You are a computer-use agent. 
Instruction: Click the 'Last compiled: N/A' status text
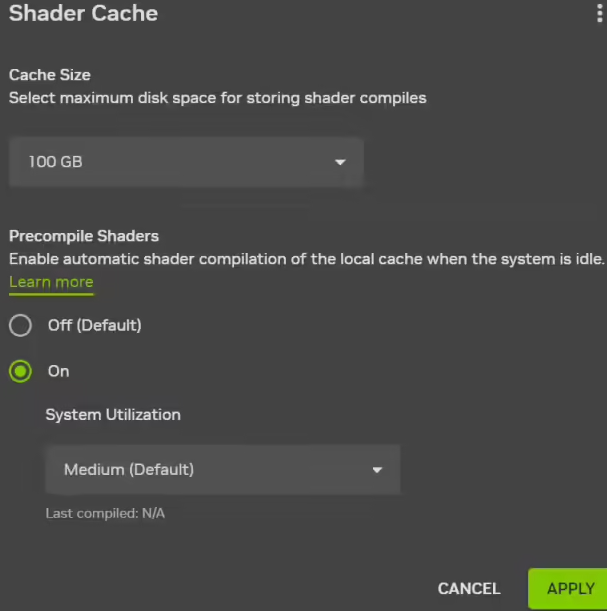click(x=105, y=513)
